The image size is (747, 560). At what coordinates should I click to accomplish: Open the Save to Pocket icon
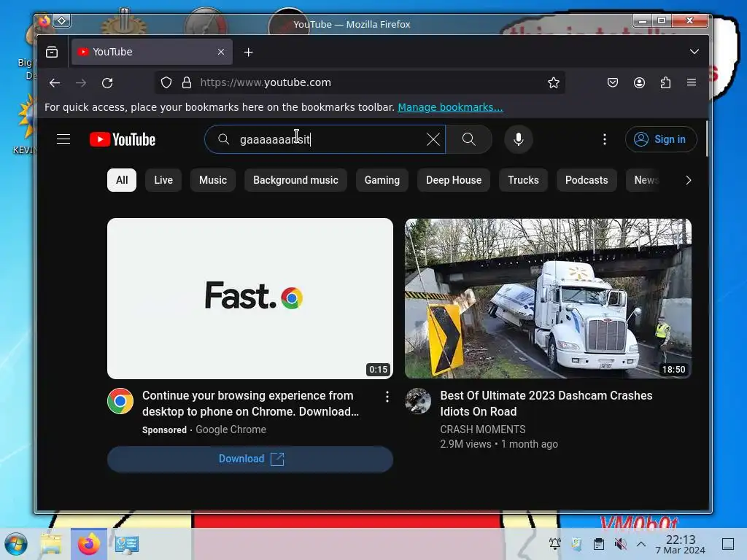613,83
